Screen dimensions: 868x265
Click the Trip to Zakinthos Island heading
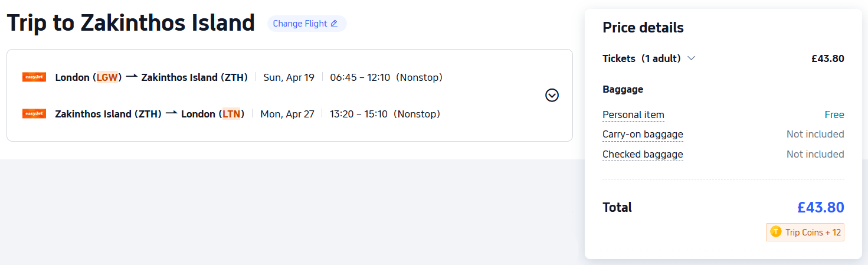[131, 23]
